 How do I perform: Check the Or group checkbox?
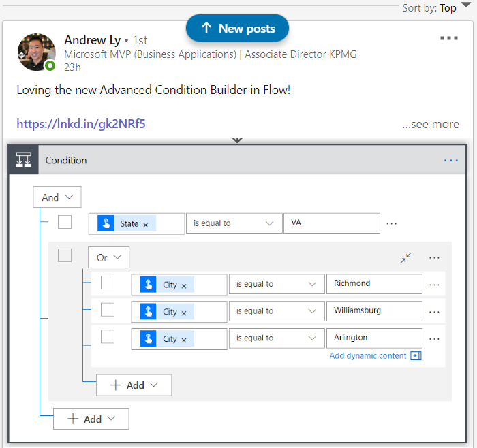[65, 255]
